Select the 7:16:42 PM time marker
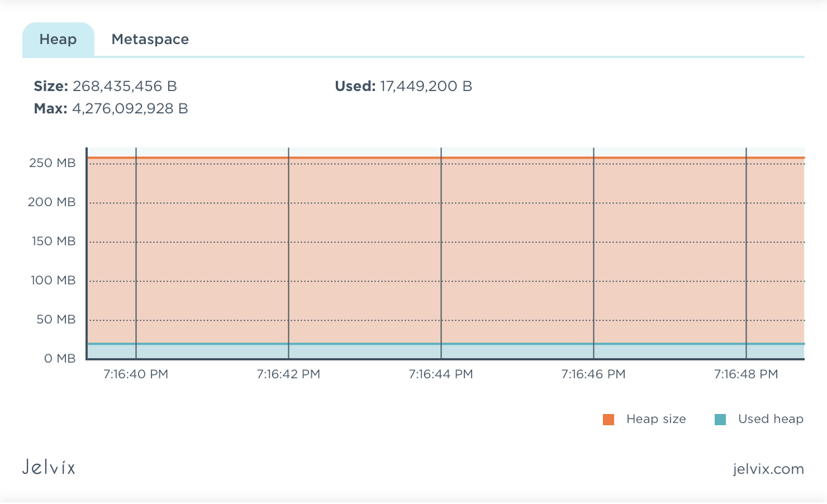The image size is (827, 504). [x=289, y=374]
